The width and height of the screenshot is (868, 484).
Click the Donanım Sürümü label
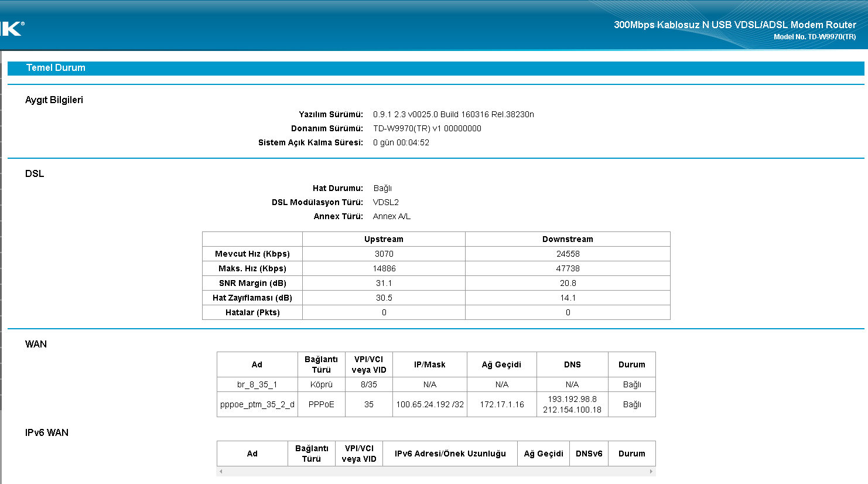tap(327, 128)
